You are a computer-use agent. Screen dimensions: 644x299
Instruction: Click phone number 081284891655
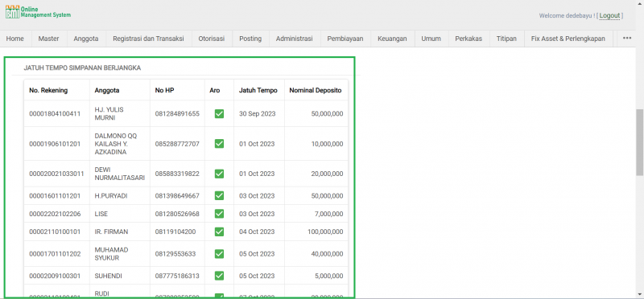177,113
